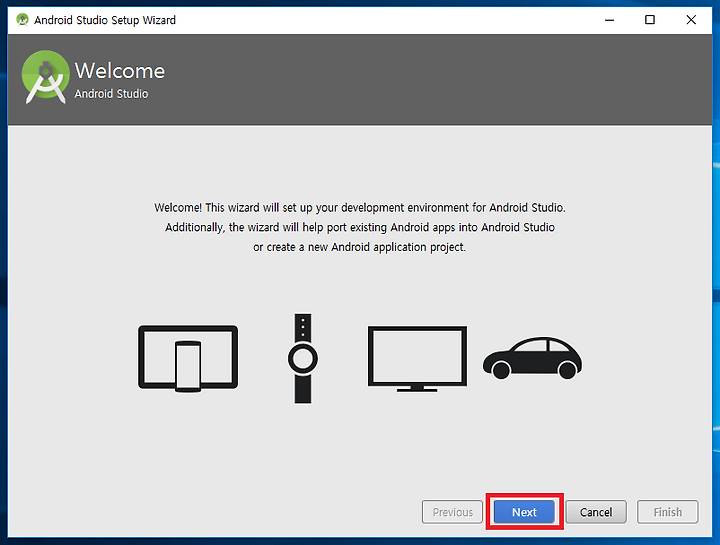Screen dimensions: 720x545
Task: Click the 'Welcome' heading text
Action: (x=119, y=71)
